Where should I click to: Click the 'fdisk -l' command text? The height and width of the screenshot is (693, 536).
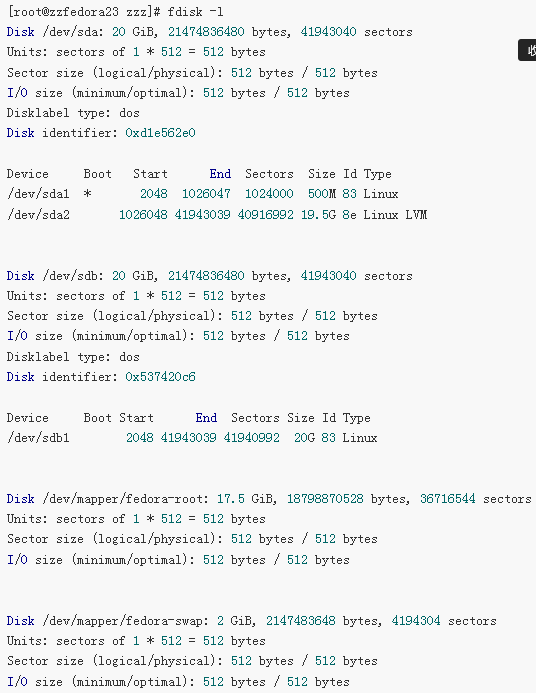coord(195,11)
